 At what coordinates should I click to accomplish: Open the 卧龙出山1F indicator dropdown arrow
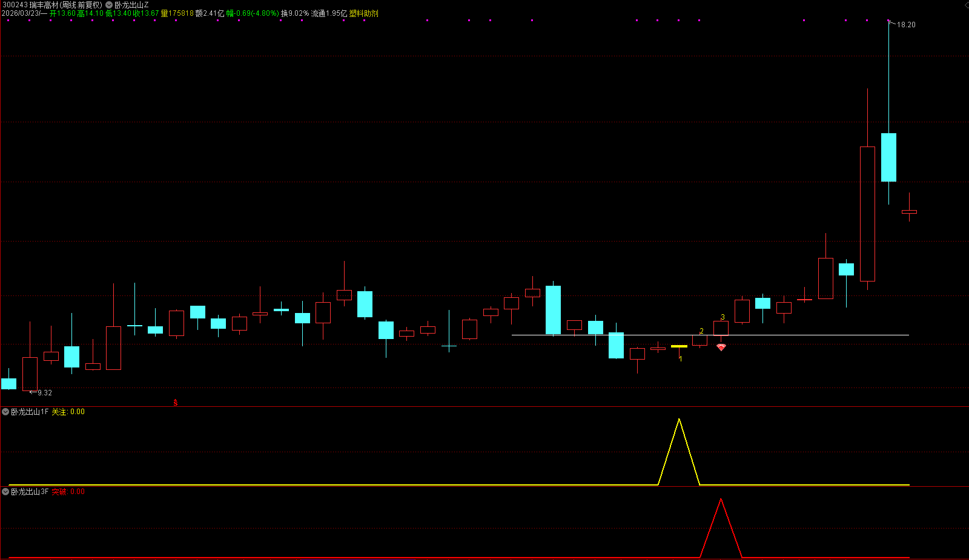5,412
